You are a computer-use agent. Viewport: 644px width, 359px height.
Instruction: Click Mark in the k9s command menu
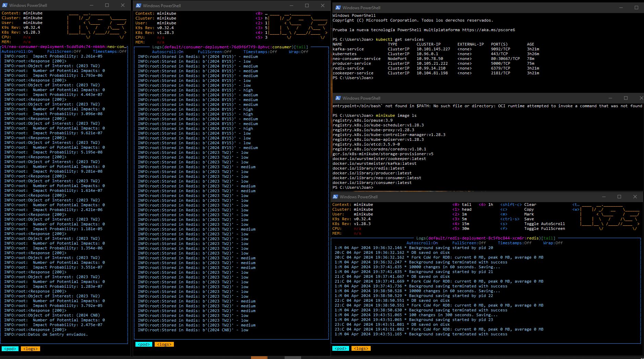[x=529, y=214]
